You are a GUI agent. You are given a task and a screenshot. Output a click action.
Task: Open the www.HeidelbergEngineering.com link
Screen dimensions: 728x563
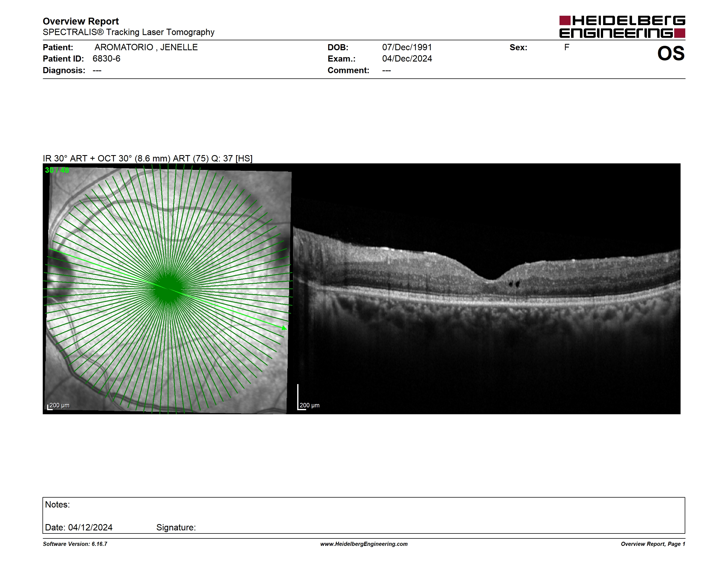tap(364, 544)
